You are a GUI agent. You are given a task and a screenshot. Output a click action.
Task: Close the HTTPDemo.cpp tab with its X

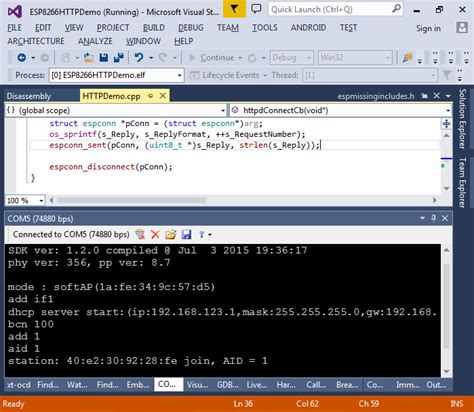163,96
